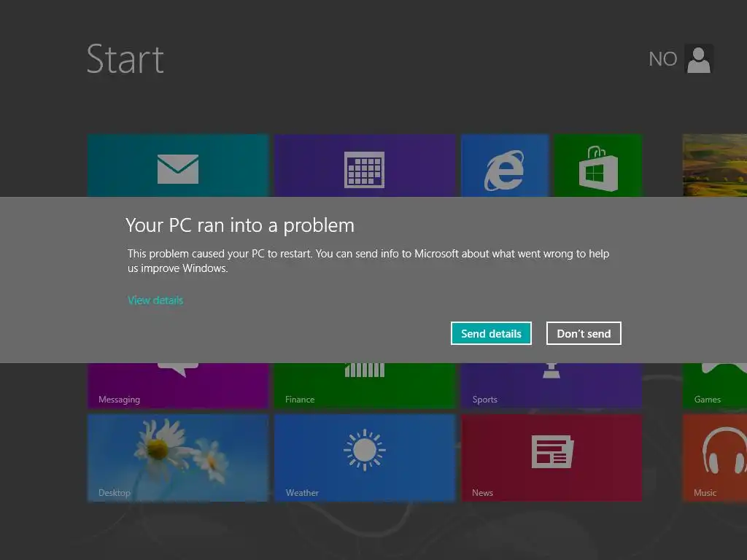
Task: Click the Don't send button
Action: pos(584,333)
